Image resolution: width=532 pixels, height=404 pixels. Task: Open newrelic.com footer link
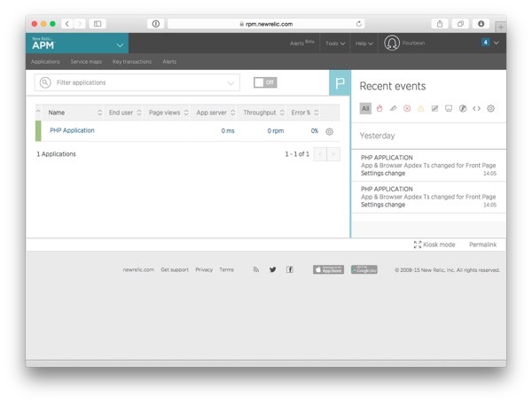click(138, 270)
